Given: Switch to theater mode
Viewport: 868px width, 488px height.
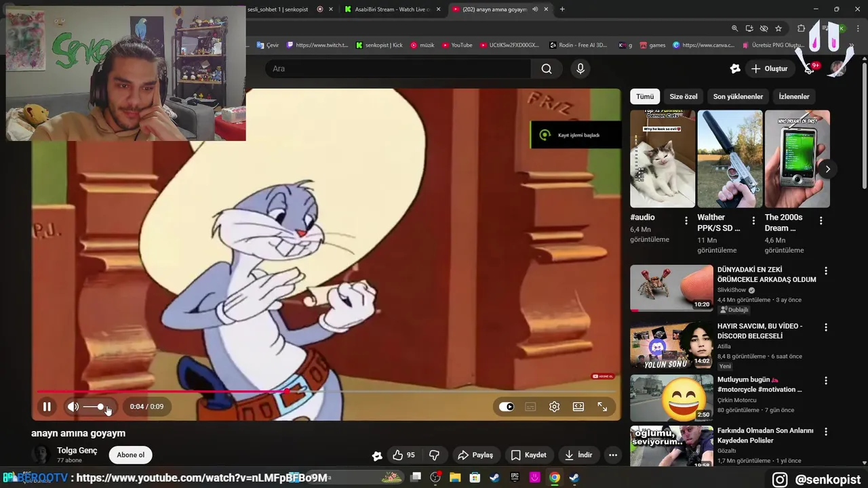Looking at the screenshot, I should (578, 407).
